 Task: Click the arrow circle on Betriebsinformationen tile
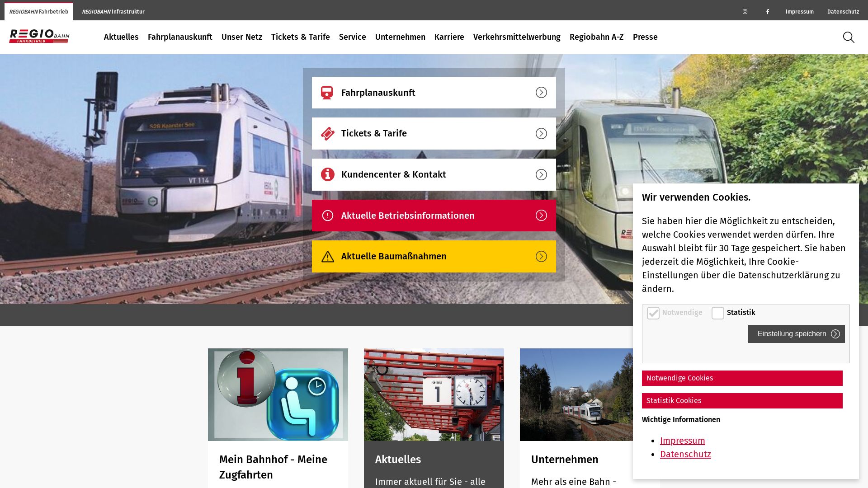541,216
